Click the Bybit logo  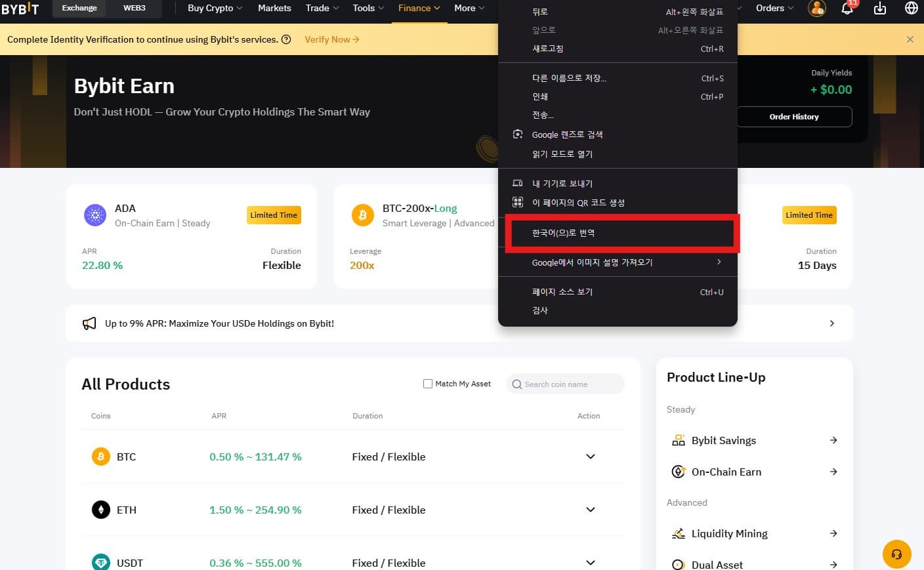(20, 9)
